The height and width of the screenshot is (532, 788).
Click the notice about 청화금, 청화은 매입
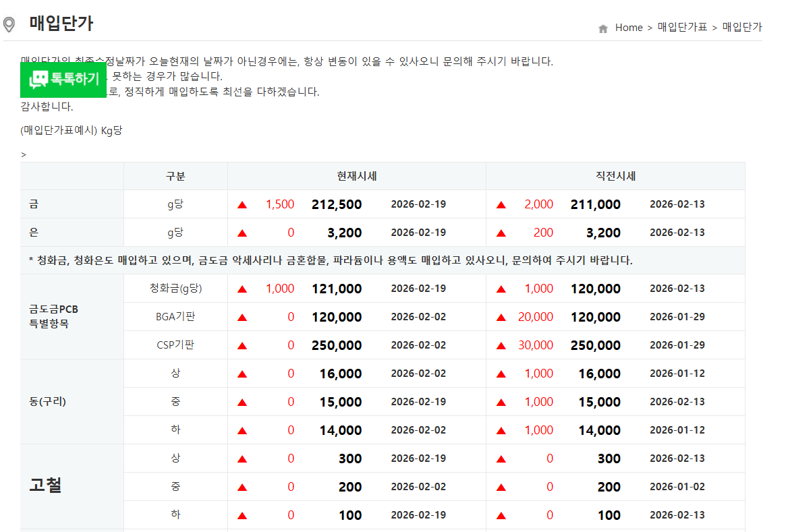coord(331,260)
